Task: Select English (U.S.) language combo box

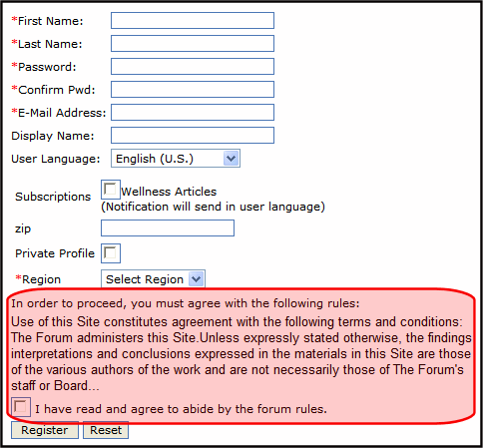Action: point(176,159)
